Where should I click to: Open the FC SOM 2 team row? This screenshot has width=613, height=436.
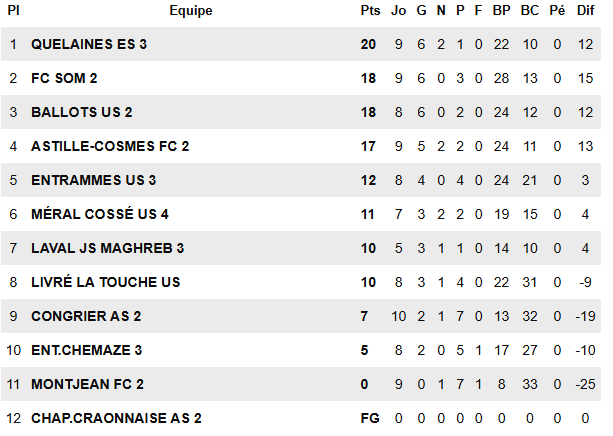click(64, 78)
